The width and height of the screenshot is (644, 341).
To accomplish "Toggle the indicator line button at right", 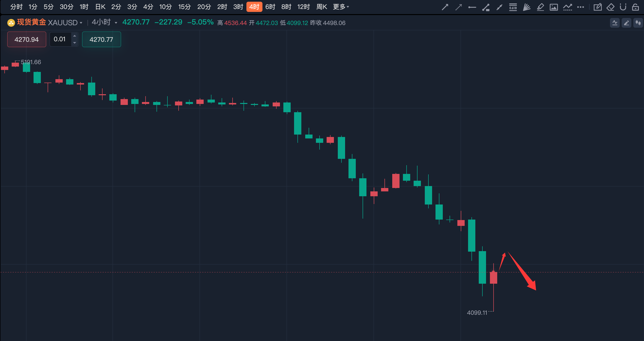I will pos(615,23).
